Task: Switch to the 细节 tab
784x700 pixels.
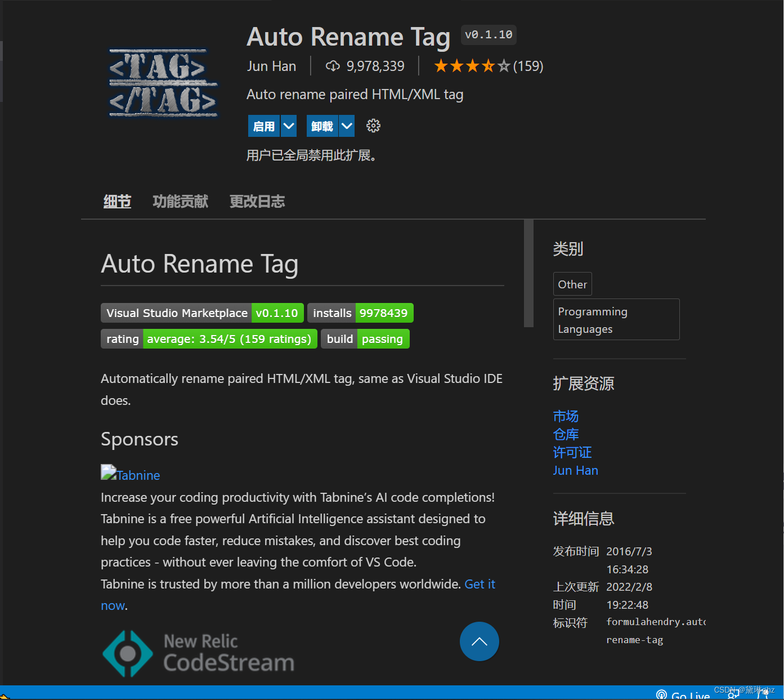Action: click(117, 202)
